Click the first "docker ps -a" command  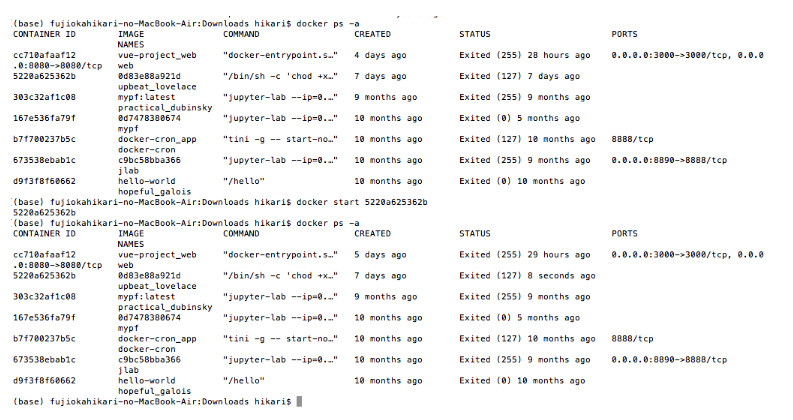tap(328, 24)
